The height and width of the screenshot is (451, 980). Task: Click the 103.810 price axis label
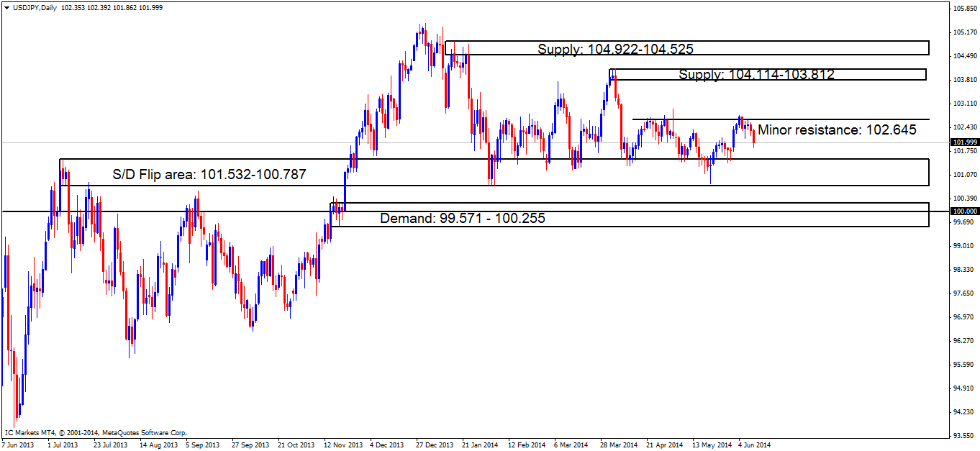coord(964,80)
